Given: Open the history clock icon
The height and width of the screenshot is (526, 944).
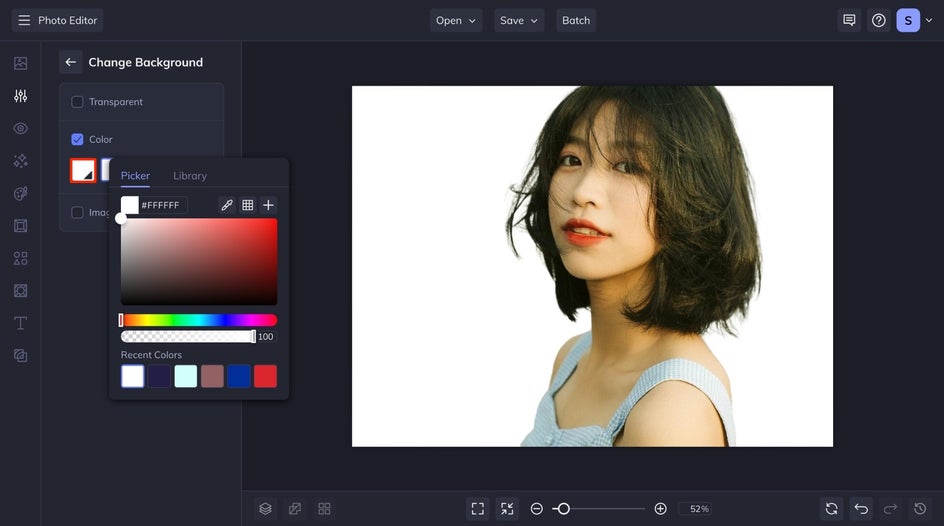Looking at the screenshot, I should [x=920, y=509].
